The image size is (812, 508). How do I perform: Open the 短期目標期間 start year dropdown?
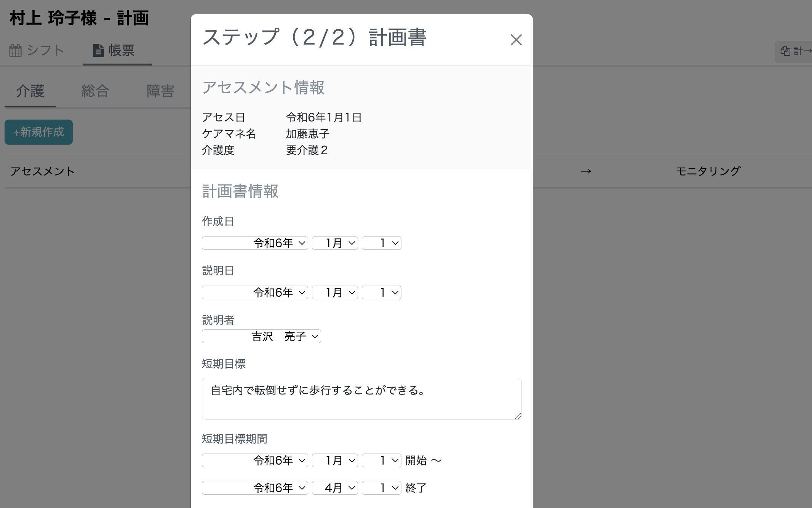(x=254, y=460)
